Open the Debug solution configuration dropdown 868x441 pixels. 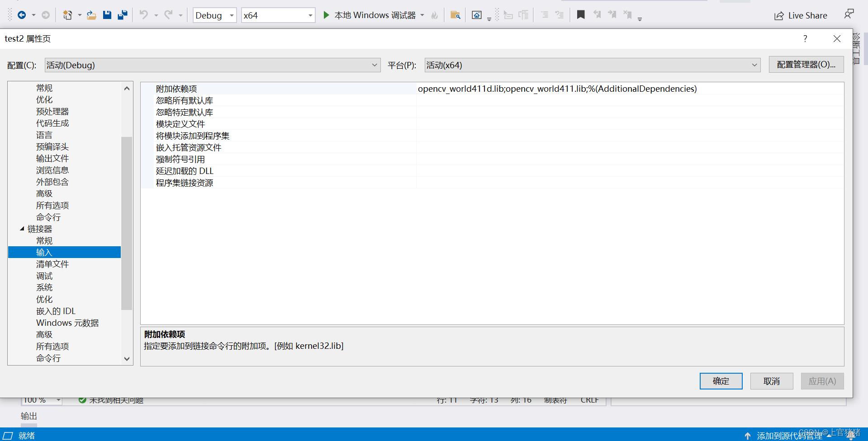(214, 15)
